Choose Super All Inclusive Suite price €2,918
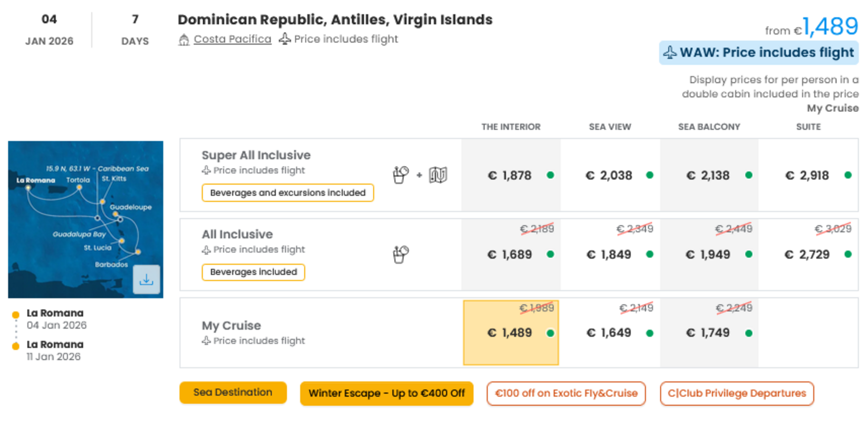 (x=808, y=175)
